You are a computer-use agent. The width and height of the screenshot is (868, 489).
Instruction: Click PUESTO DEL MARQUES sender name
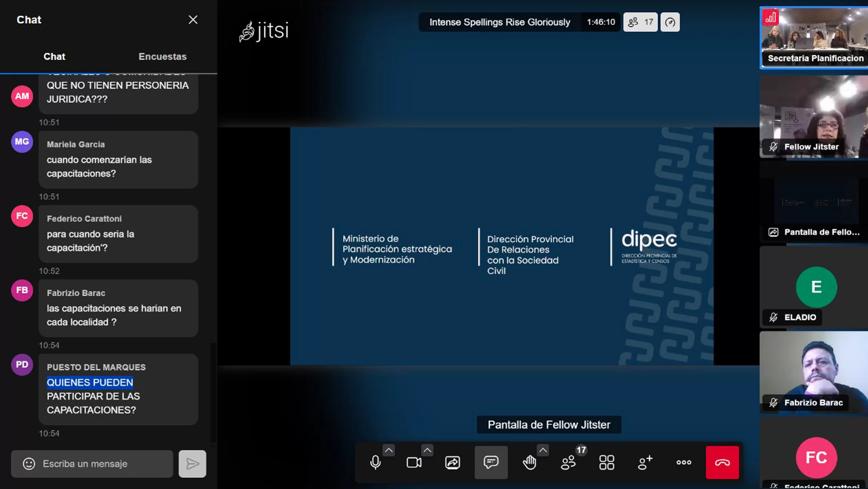point(96,367)
